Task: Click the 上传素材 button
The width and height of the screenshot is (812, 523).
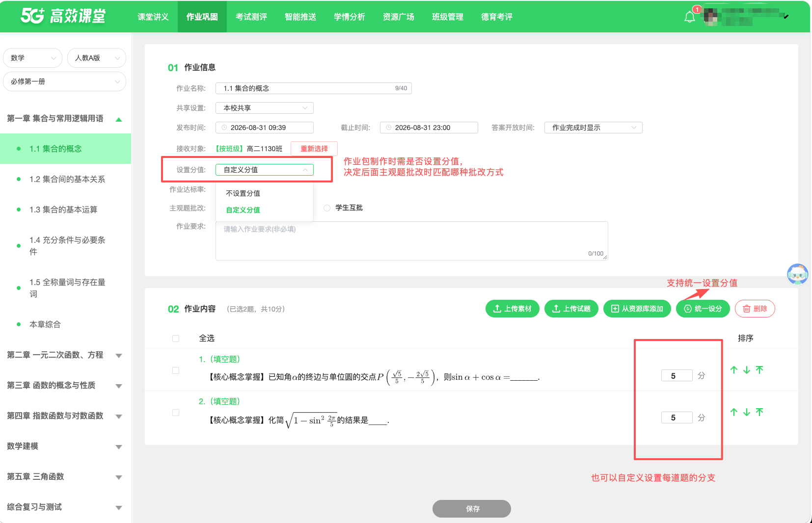Action: (513, 309)
